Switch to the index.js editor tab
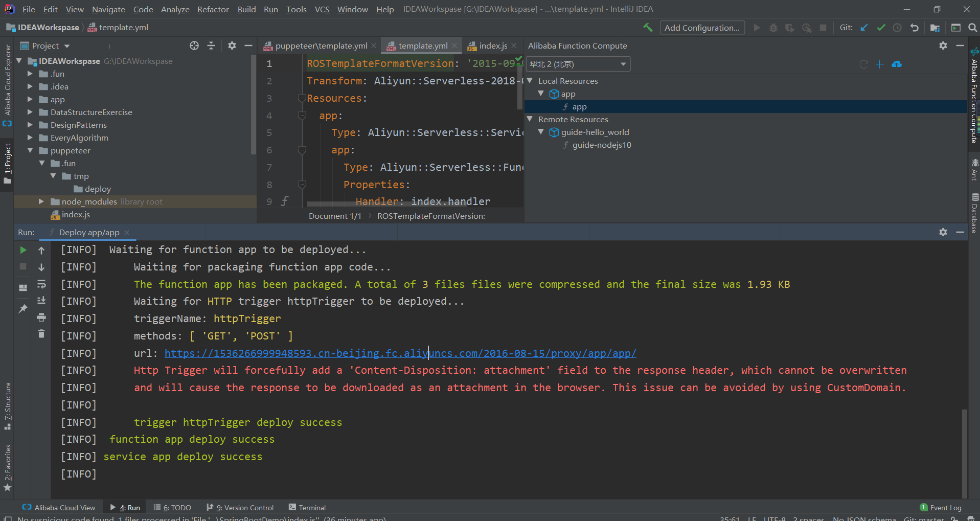 [x=493, y=46]
